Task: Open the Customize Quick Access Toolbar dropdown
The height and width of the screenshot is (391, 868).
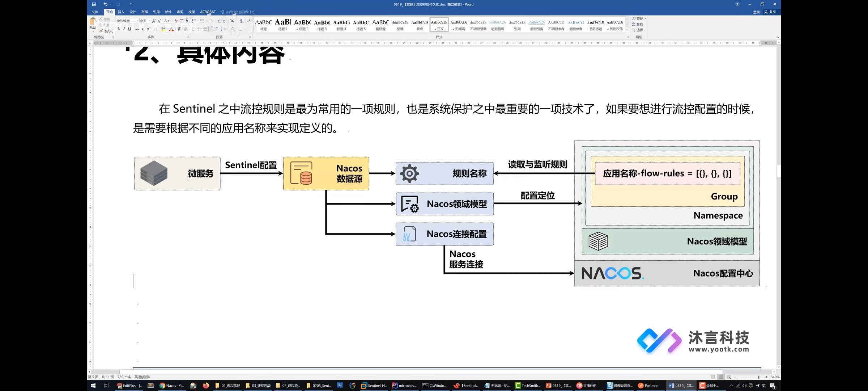Action: pos(131,4)
